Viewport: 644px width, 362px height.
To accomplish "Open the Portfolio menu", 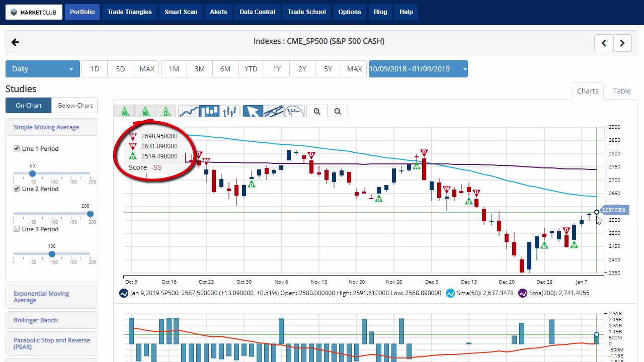I will 83,12.
